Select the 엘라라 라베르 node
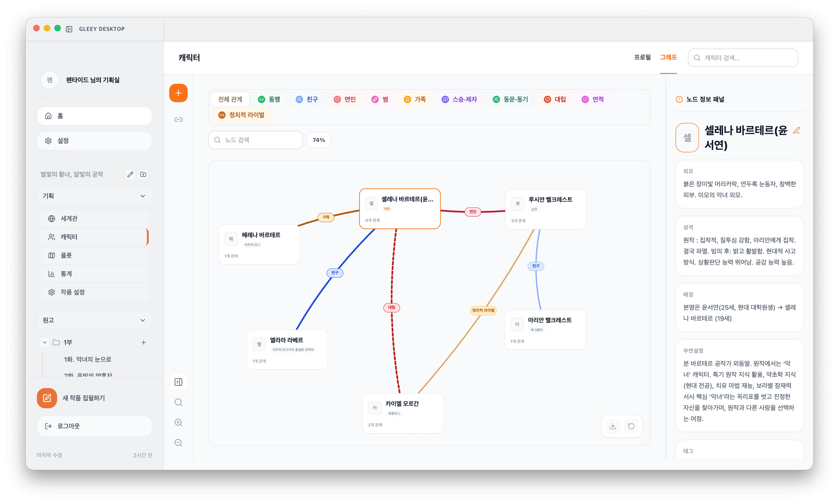The height and width of the screenshot is (504, 839). tap(287, 350)
